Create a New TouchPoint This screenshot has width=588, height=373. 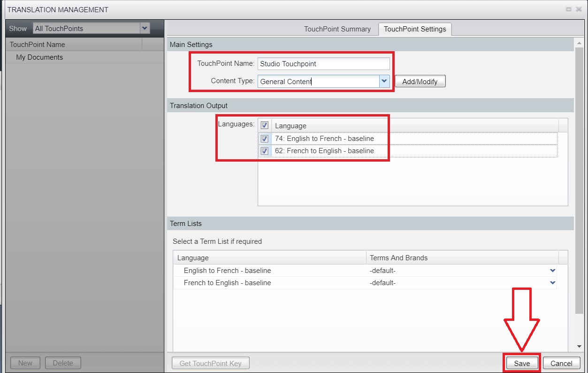pyautogui.click(x=25, y=363)
